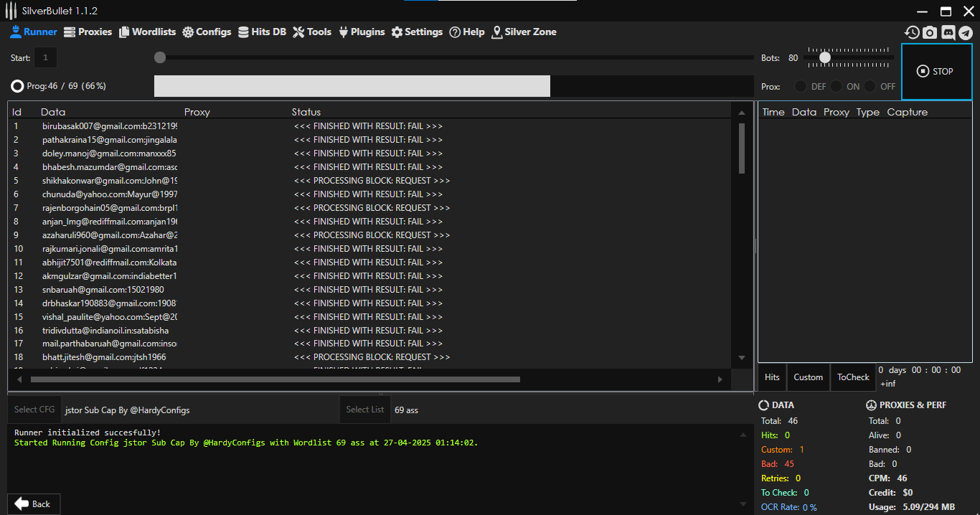
Task: Click the up arrow of the data list scrollbar
Action: [742, 113]
